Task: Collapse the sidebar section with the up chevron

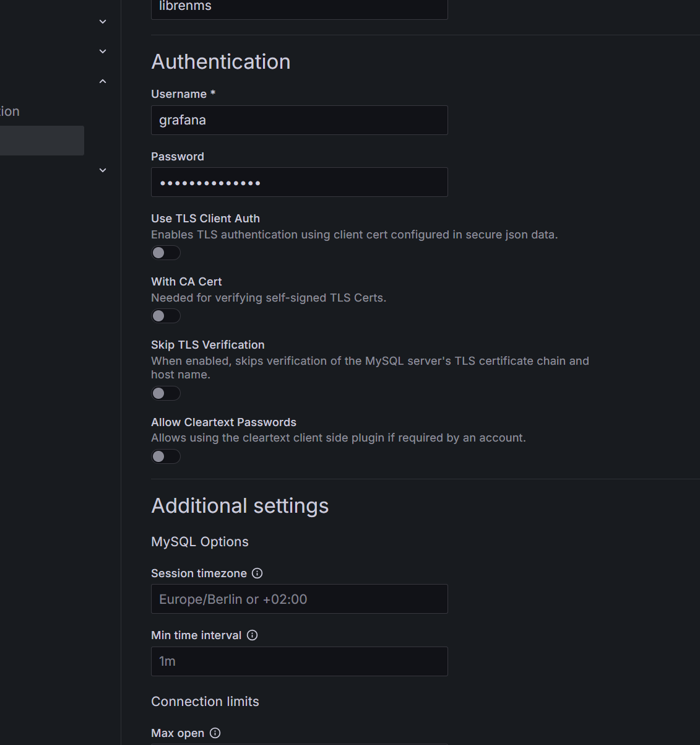Action: click(x=103, y=81)
